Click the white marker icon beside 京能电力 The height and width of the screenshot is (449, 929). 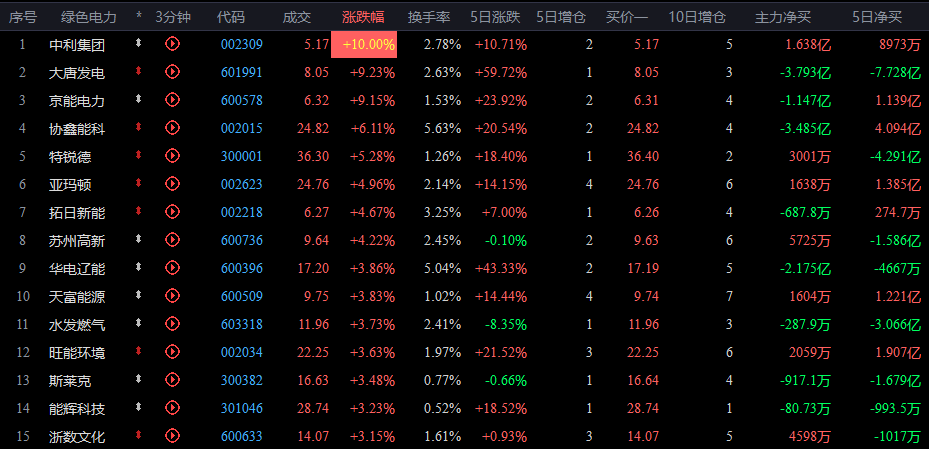[139, 100]
